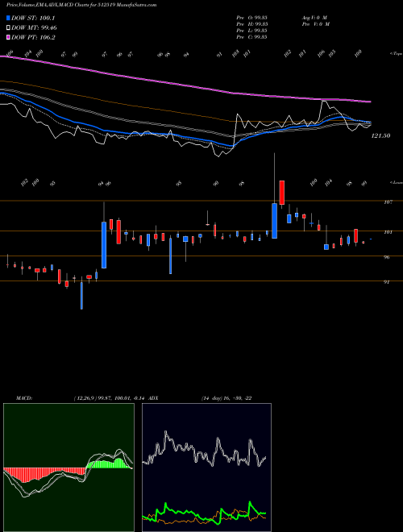Click the '<Tops' label at the right edge
This screenshot has width=403, height=532.
coord(396,54)
